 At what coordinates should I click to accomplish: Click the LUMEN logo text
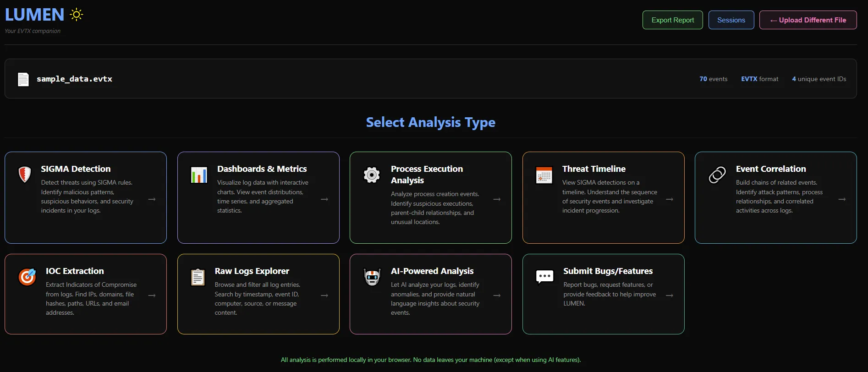(x=34, y=15)
